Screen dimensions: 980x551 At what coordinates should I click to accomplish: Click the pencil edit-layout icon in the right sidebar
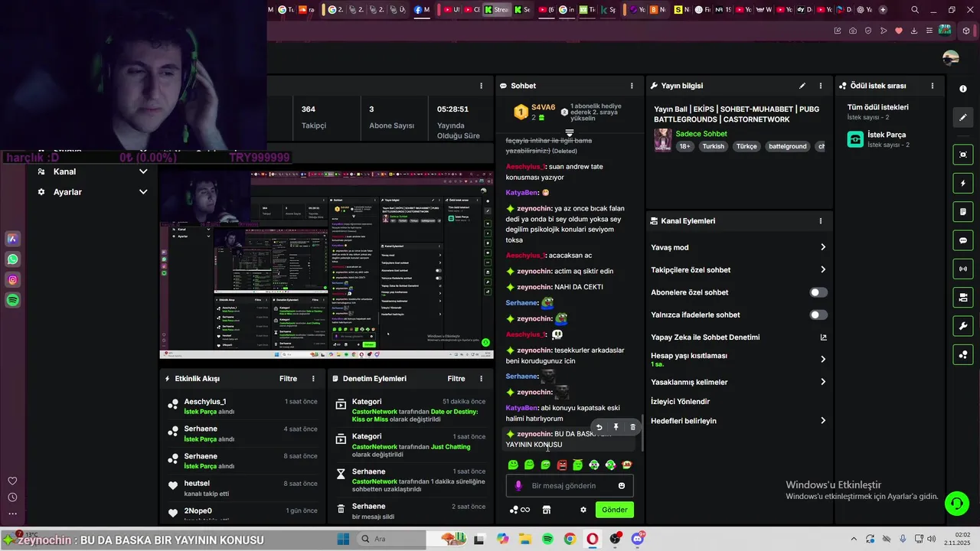[x=963, y=117]
